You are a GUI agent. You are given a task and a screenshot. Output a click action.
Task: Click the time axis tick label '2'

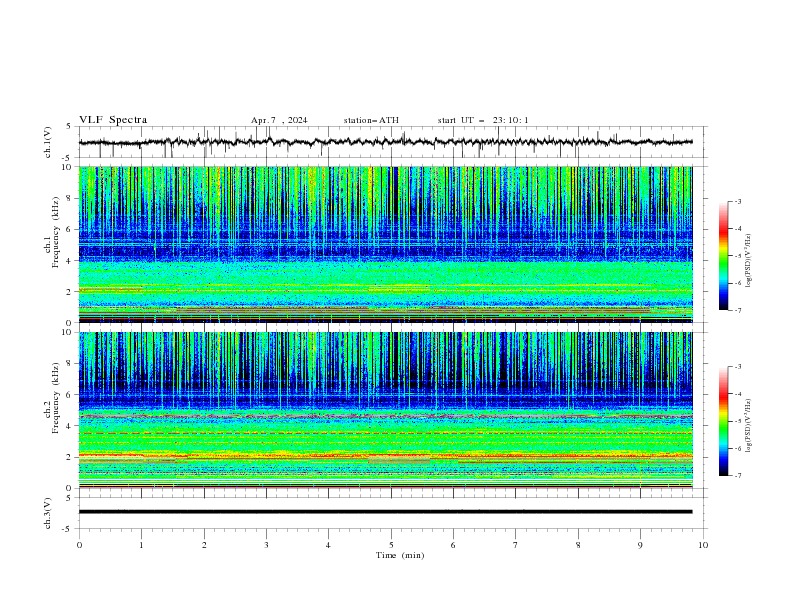(204, 545)
